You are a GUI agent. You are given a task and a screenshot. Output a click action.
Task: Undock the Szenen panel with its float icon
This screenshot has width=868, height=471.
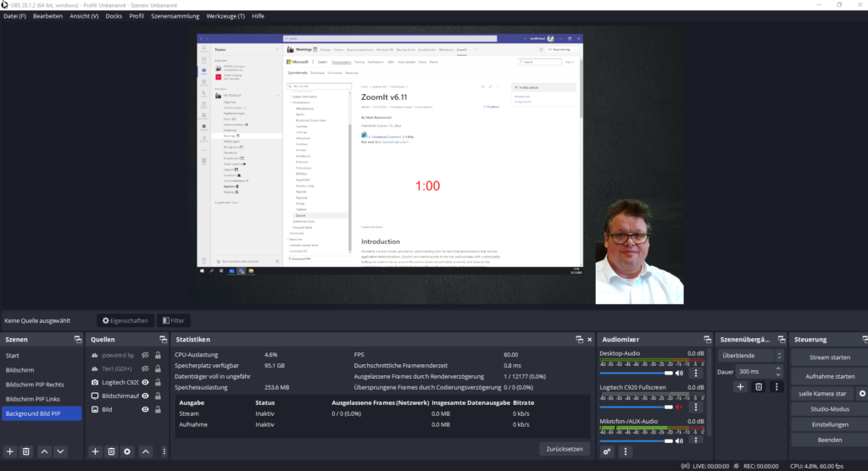[77, 340]
